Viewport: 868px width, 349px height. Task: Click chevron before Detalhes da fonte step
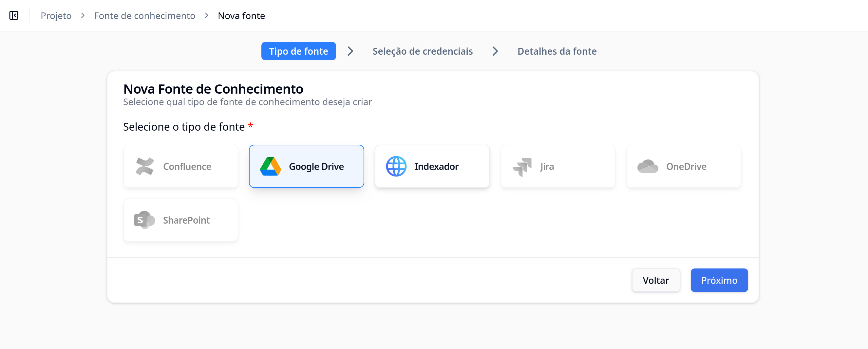[495, 51]
